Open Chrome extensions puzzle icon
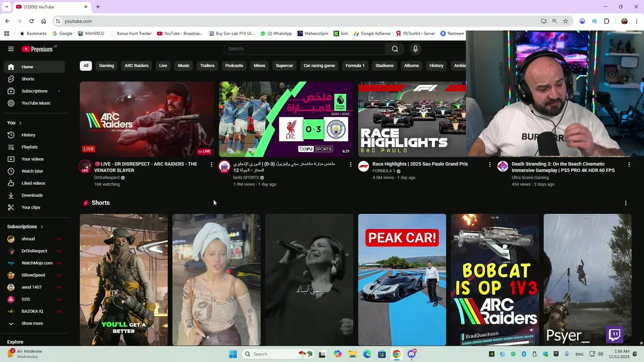This screenshot has height=362, width=644. pyautogui.click(x=606, y=21)
